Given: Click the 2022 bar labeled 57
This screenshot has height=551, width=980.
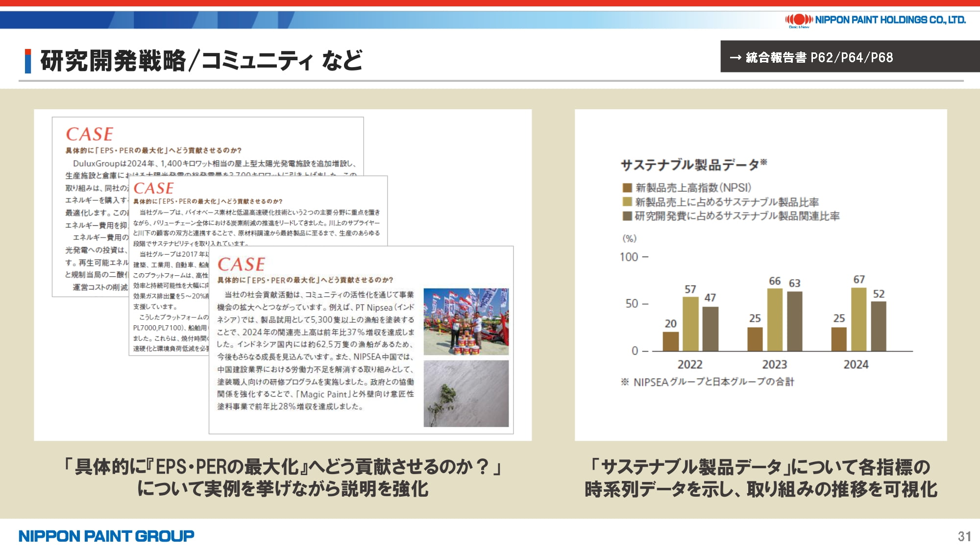Looking at the screenshot, I should (690, 324).
